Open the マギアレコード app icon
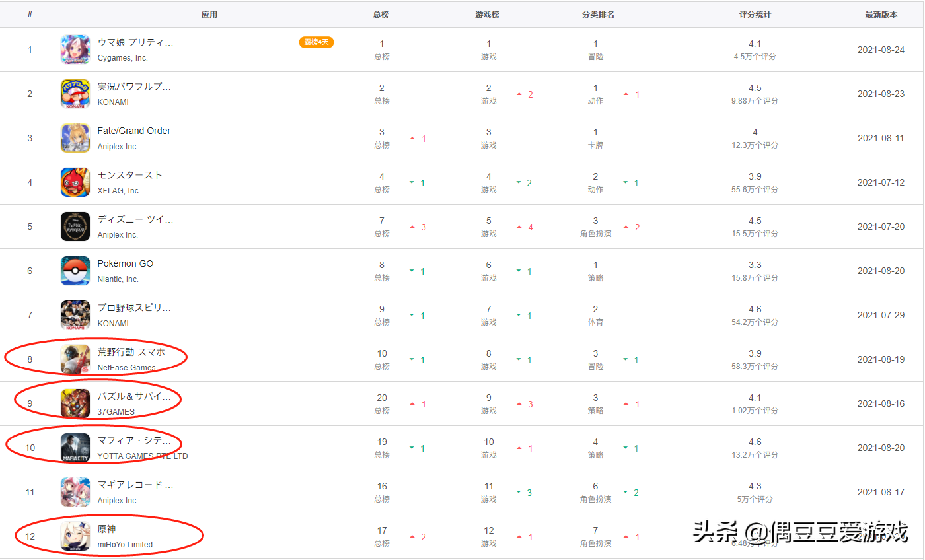The height and width of the screenshot is (560, 925). click(75, 492)
